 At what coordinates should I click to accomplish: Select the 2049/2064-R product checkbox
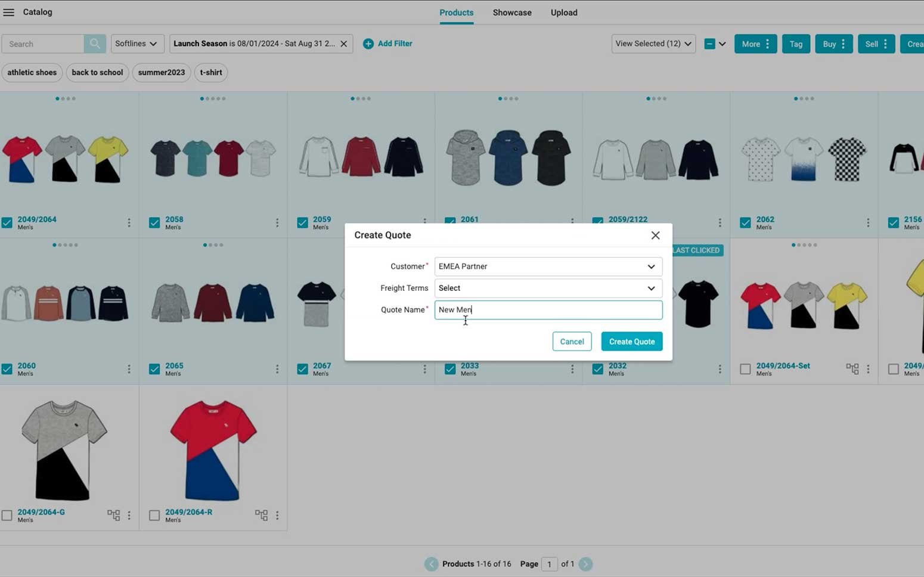pyautogui.click(x=154, y=516)
